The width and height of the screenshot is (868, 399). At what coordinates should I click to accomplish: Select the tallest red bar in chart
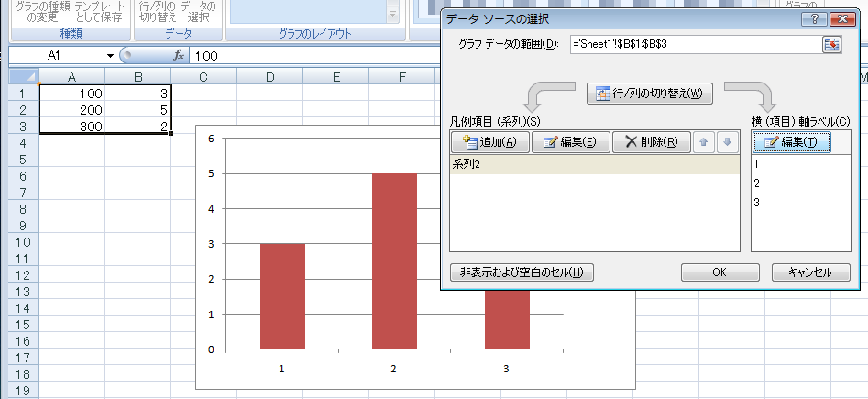click(394, 260)
